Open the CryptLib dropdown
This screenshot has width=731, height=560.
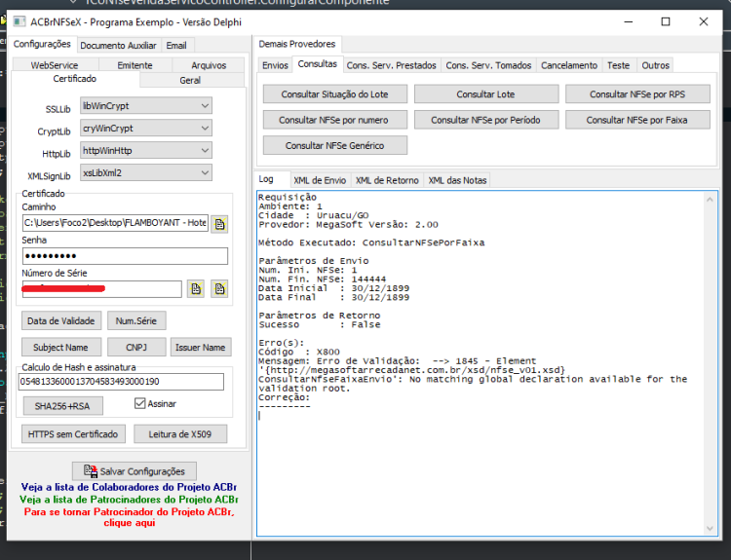[146, 129]
